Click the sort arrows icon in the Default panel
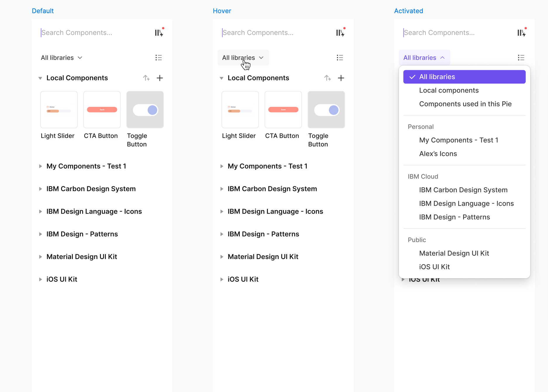Viewport: 548px width, 392px height. [146, 78]
